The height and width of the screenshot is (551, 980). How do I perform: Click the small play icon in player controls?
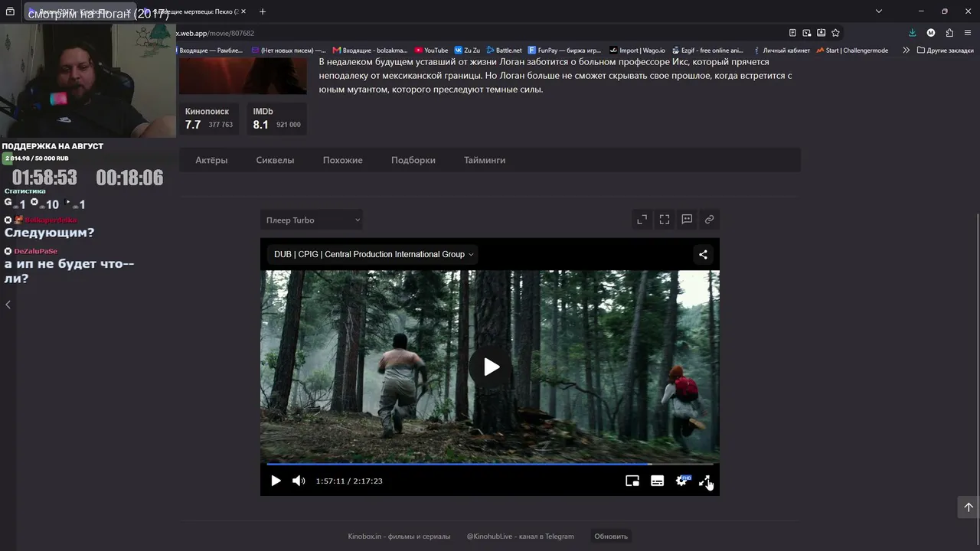pyautogui.click(x=276, y=481)
